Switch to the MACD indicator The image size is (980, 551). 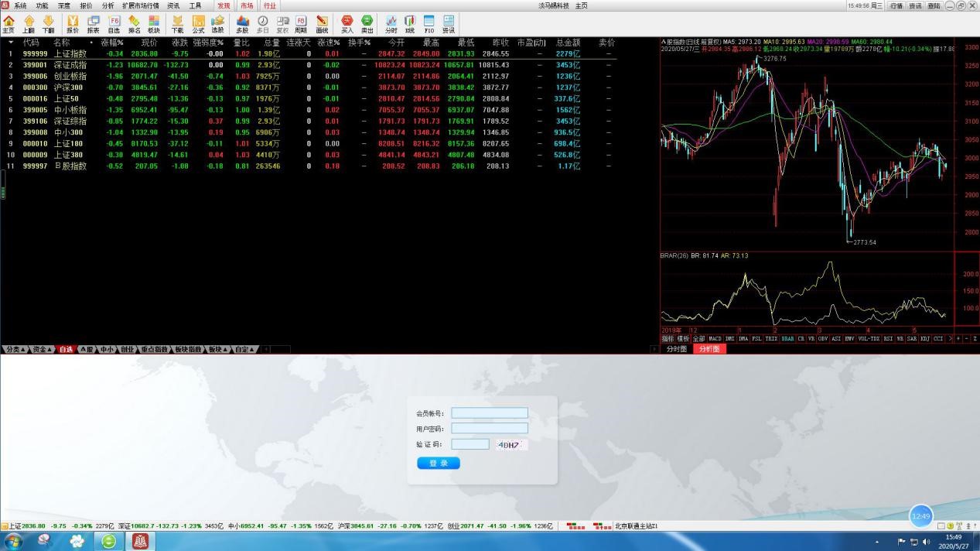715,339
